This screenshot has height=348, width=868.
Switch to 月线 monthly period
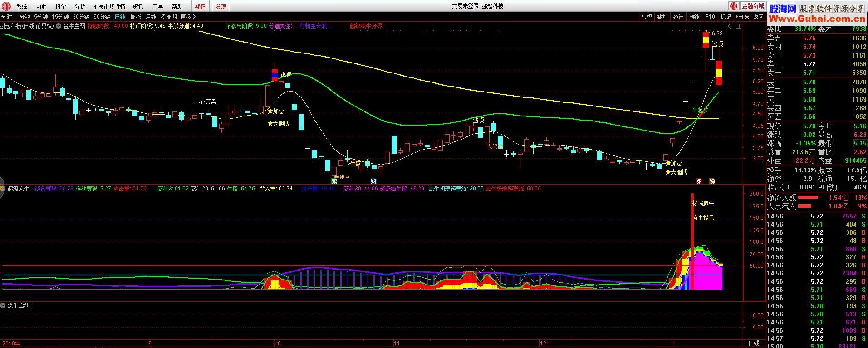(x=151, y=17)
